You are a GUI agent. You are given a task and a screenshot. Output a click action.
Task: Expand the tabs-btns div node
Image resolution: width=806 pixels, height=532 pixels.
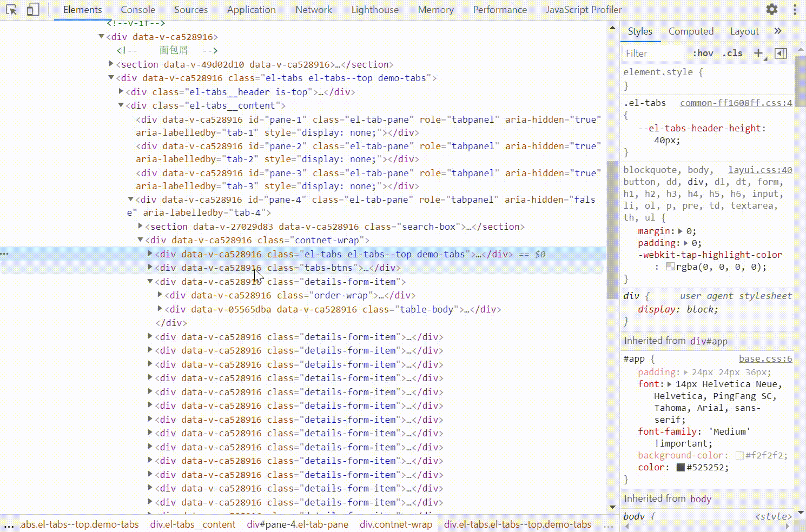(150, 267)
